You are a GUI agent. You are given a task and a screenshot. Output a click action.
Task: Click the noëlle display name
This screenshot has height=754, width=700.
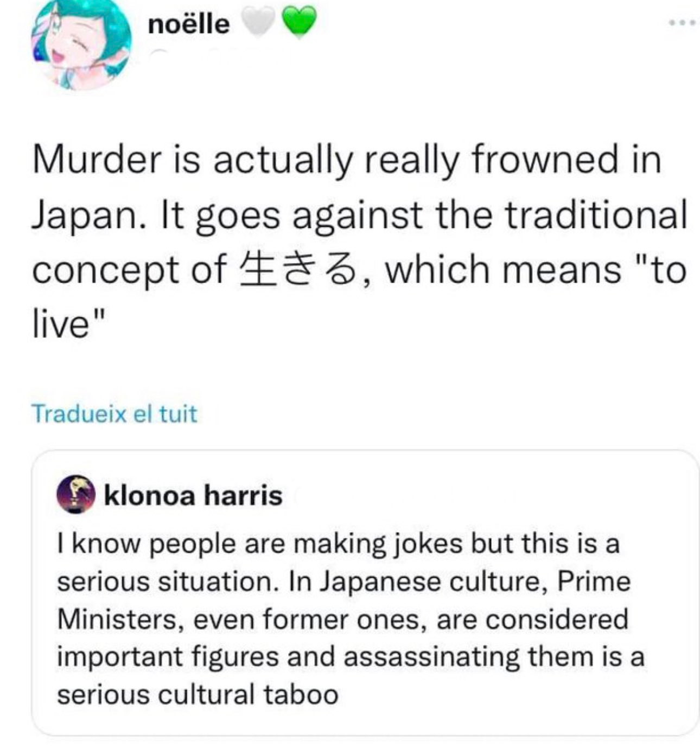coord(188,24)
